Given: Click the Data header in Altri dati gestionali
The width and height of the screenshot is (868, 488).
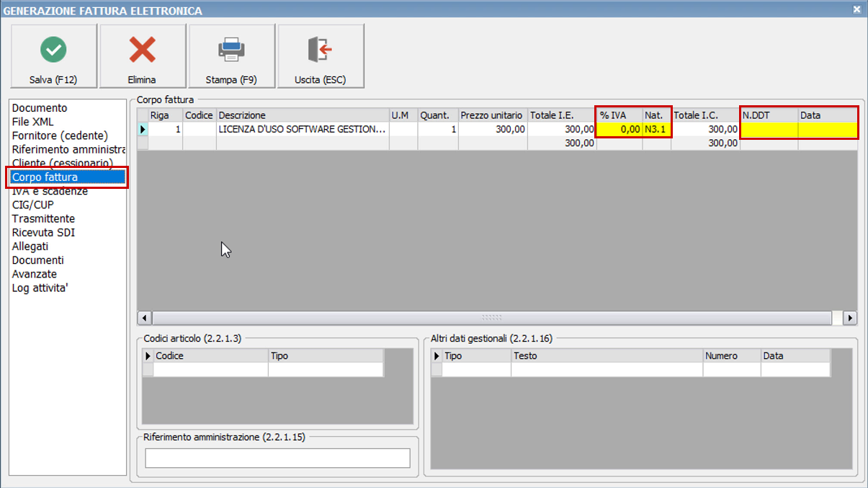Looking at the screenshot, I should pyautogui.click(x=795, y=356).
